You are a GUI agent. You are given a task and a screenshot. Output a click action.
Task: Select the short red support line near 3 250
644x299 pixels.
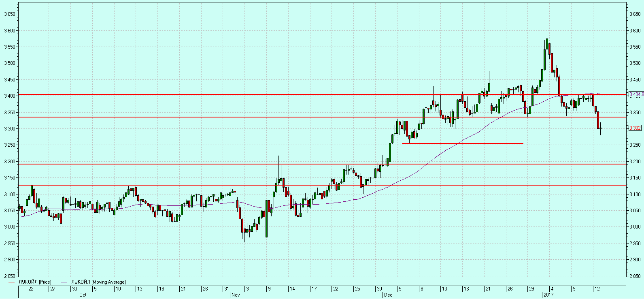[462, 143]
